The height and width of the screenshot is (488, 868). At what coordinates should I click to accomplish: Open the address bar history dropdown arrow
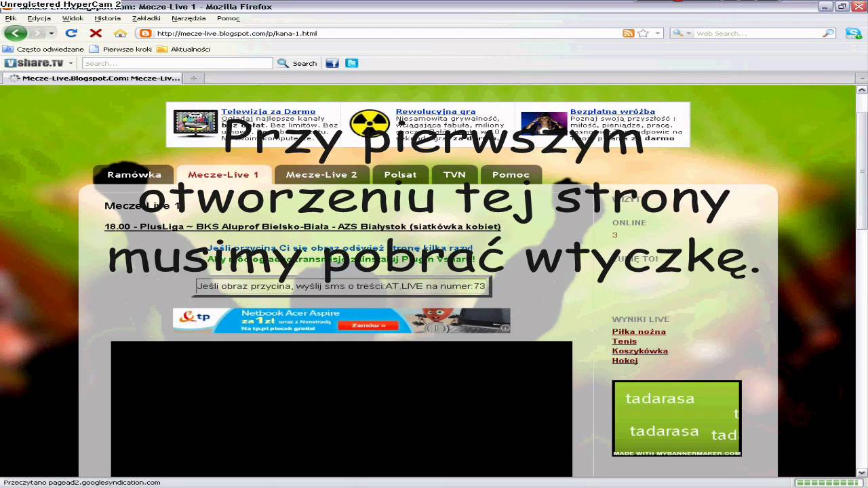click(x=657, y=33)
